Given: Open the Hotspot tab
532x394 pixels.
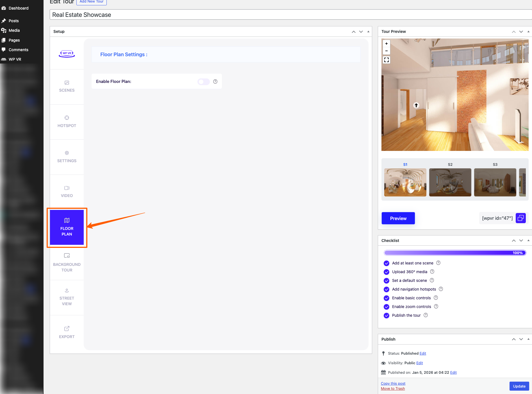Looking at the screenshot, I should (x=67, y=122).
